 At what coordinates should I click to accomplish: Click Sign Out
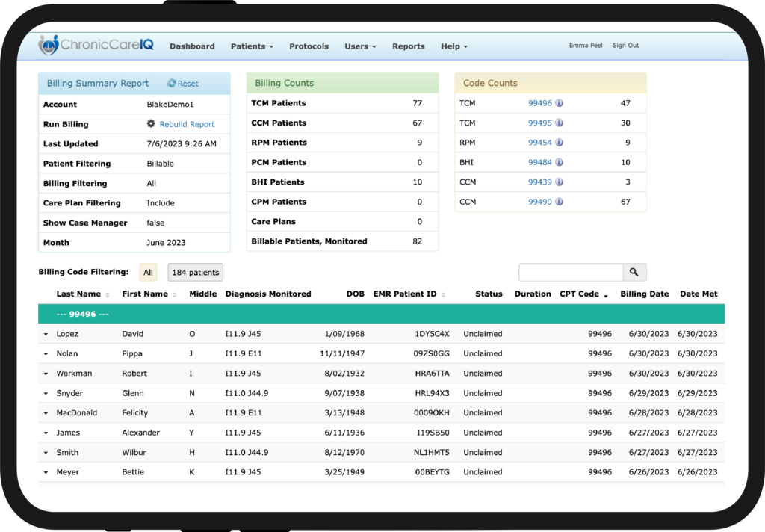[625, 46]
